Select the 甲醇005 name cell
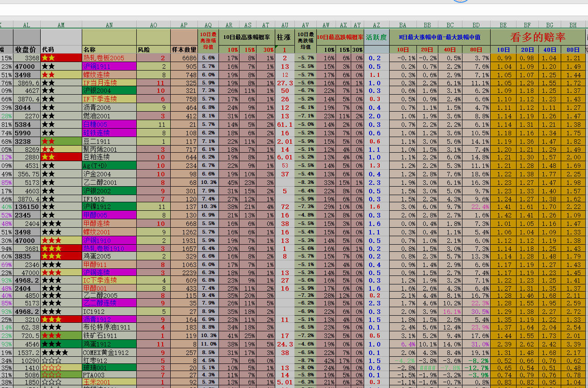Image resolution: width=588 pixels, height=388 pixels. [x=109, y=215]
